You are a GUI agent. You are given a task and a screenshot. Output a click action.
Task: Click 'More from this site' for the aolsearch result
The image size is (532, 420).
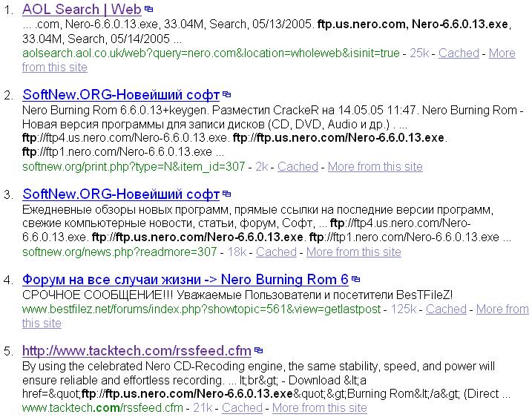click(x=502, y=53)
